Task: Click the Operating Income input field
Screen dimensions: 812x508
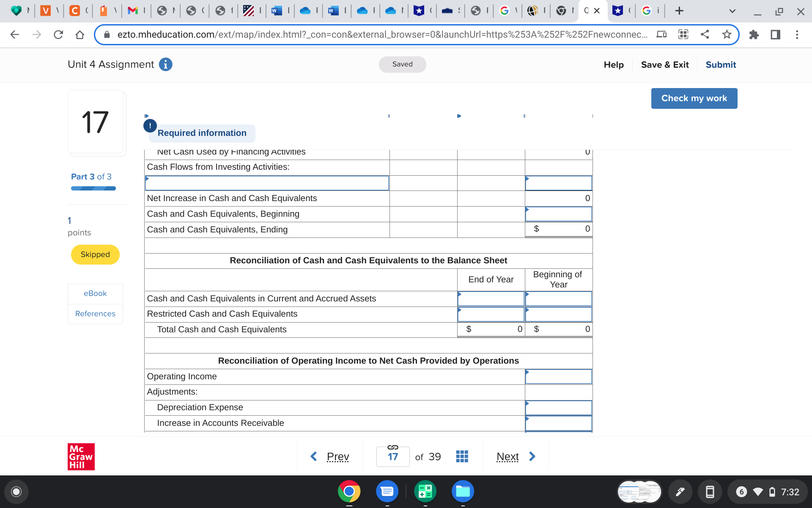Action: pyautogui.click(x=558, y=376)
